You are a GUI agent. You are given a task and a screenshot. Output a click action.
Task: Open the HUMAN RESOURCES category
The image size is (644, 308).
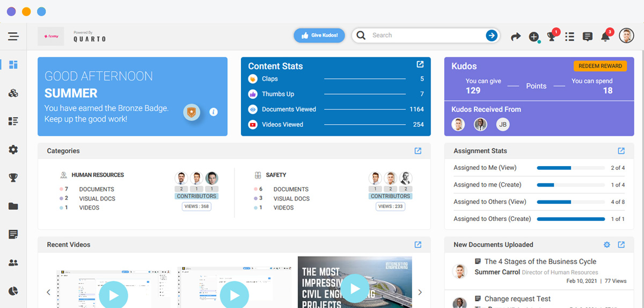point(98,175)
